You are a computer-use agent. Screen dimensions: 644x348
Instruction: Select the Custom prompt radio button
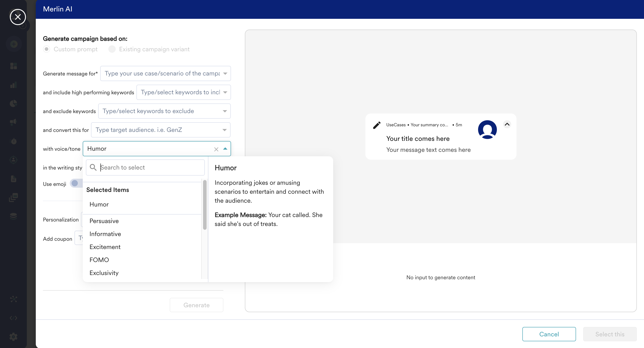[47, 49]
